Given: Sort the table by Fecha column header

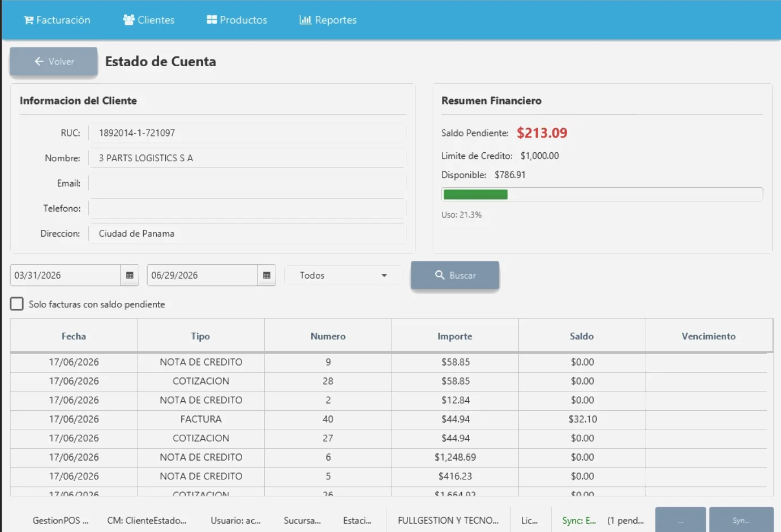Looking at the screenshot, I should coord(74,336).
